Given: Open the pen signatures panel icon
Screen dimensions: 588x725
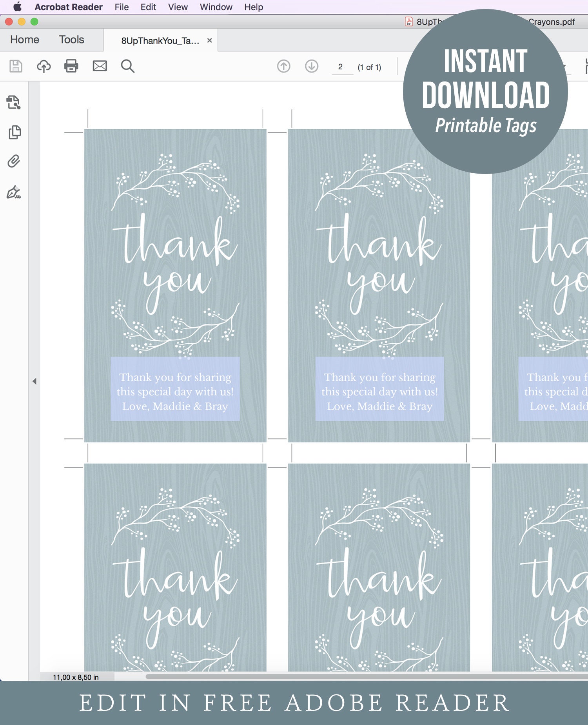Looking at the screenshot, I should point(14,192).
